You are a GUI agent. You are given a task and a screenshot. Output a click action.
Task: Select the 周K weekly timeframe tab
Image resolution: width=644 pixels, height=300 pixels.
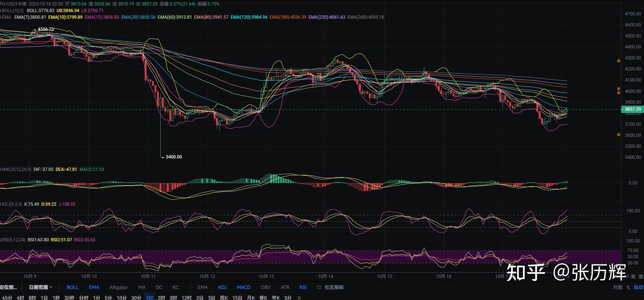224,297
